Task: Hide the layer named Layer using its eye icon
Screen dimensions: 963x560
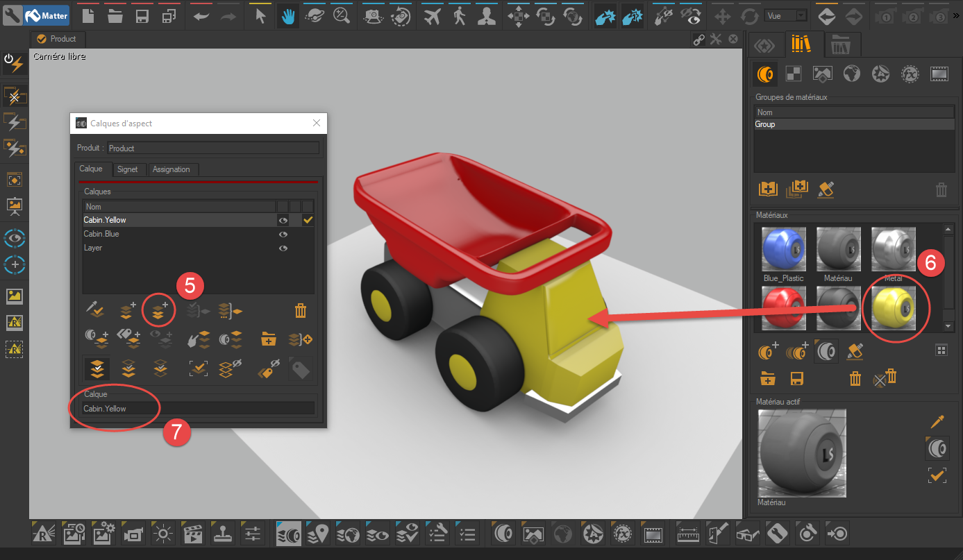Action: (283, 248)
